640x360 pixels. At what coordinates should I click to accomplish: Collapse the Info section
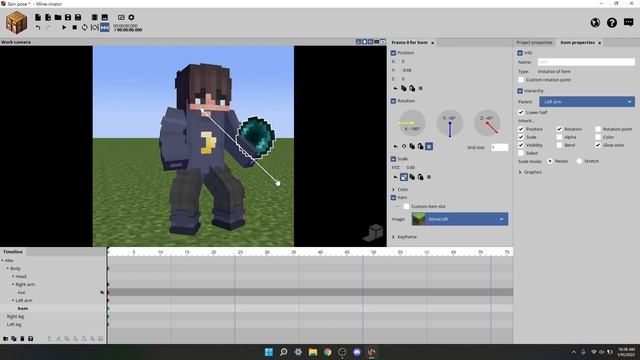click(x=520, y=53)
